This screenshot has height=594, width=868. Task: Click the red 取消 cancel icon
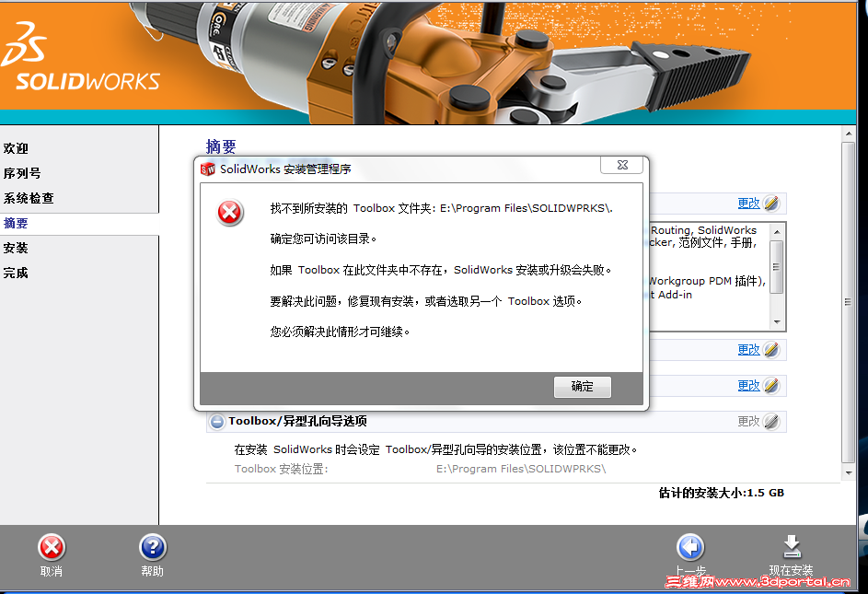pyautogui.click(x=52, y=547)
